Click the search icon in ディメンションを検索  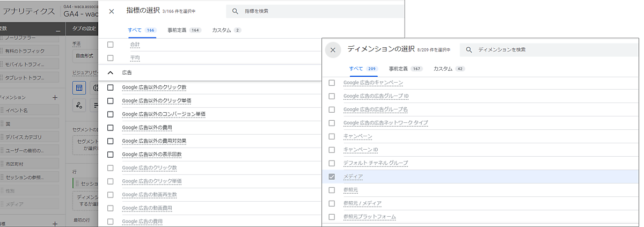[469, 50]
